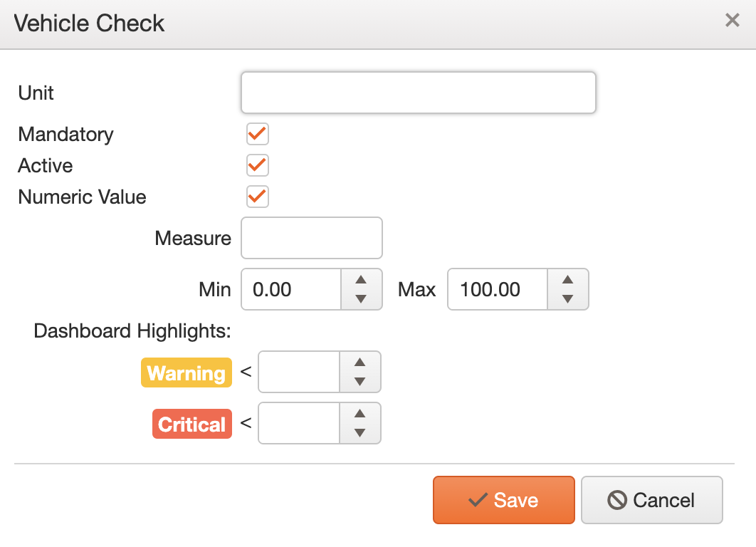Lower the Warning threshold using down arrow
This screenshot has height=547, width=756.
coord(359,382)
